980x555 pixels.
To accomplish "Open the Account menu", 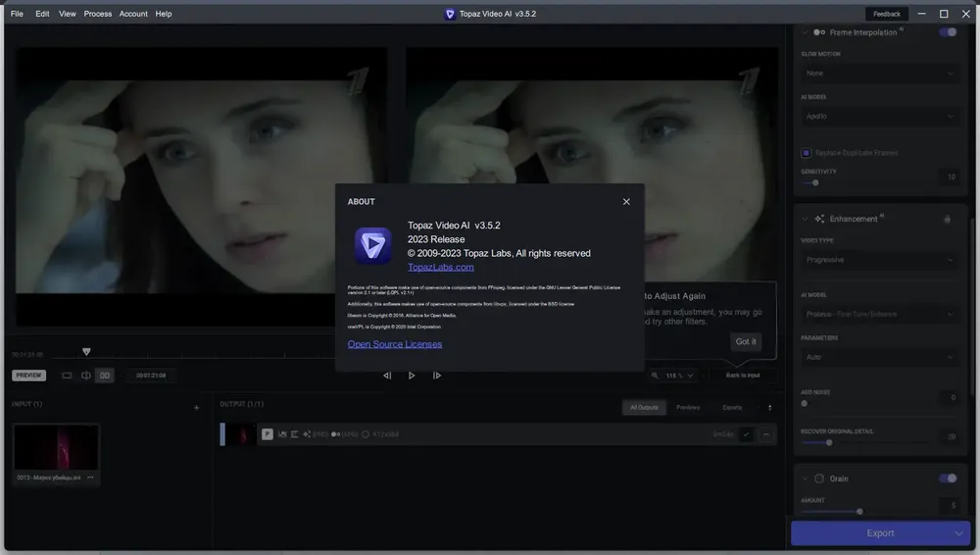I will (133, 14).
